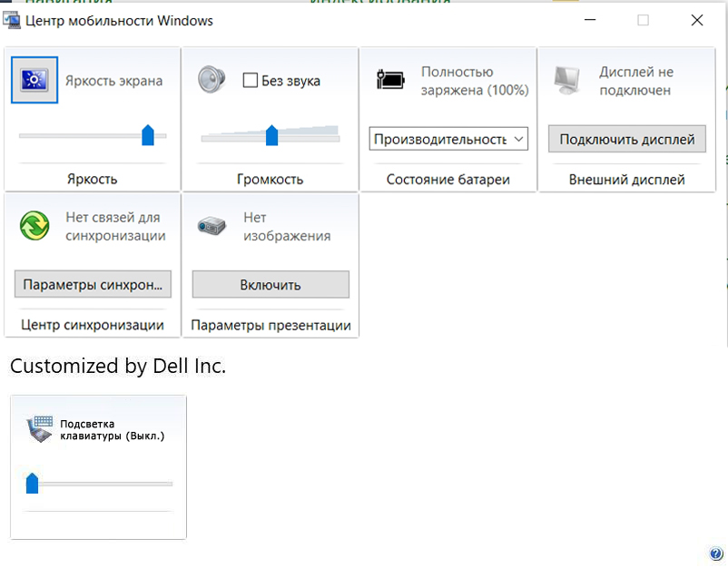Click the keyboard backlight icon

[40, 428]
